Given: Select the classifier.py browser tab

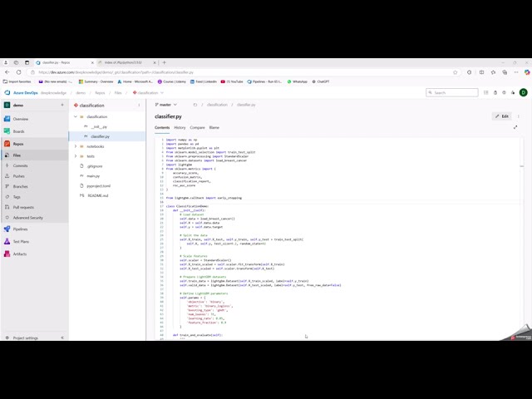Looking at the screenshot, I should (x=64, y=62).
